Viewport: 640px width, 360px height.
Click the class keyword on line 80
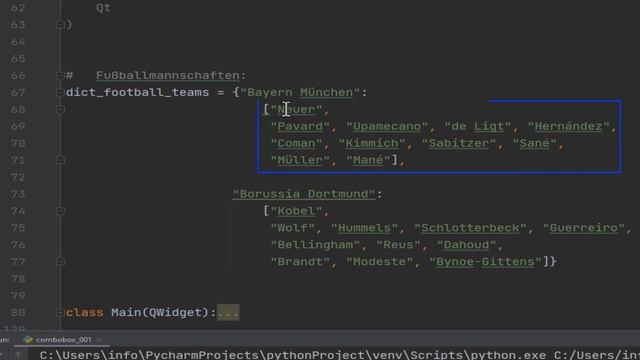click(84, 313)
